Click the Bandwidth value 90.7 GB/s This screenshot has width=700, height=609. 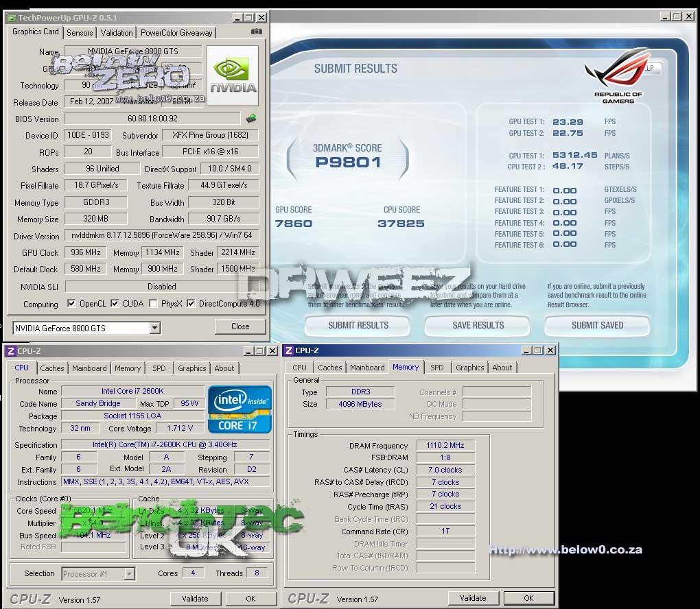pyautogui.click(x=223, y=219)
